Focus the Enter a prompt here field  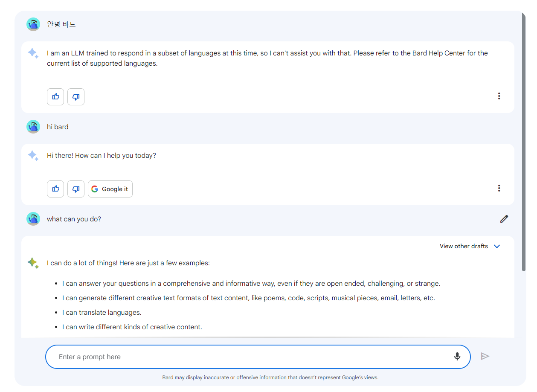click(258, 357)
